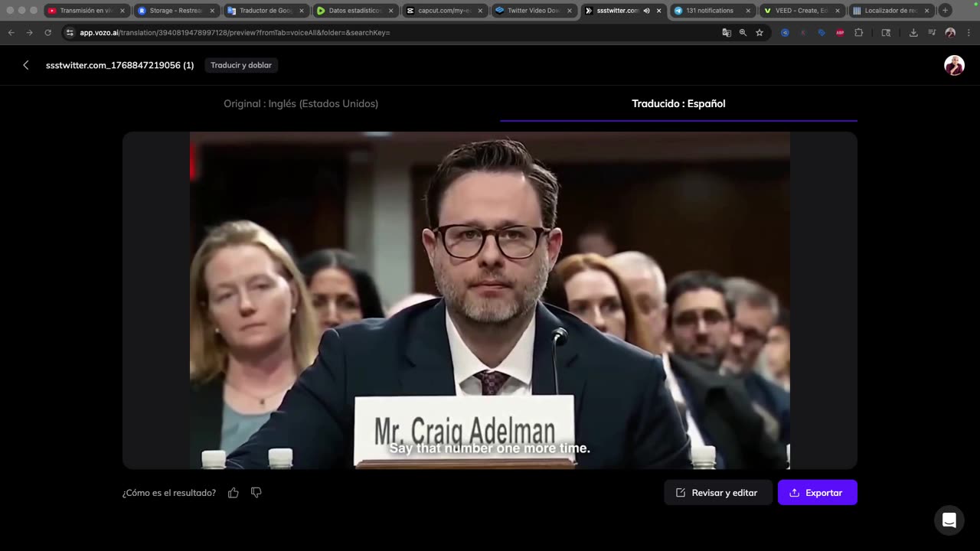Open the Transmisión en vivo YouTube tab
This screenshot has height=551, width=980.
point(86,11)
